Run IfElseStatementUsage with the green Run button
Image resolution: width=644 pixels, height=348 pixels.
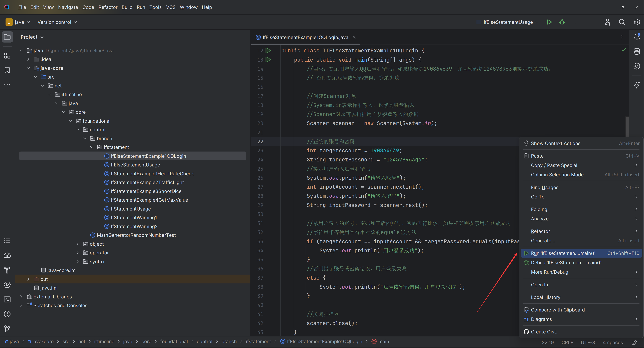(x=549, y=22)
